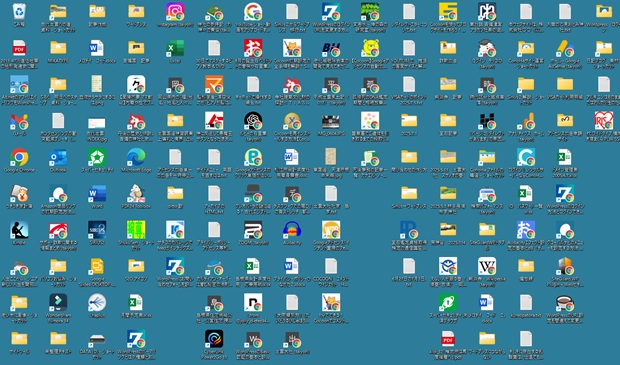
Task: Select the red heart logo shortcut
Action: click(604, 121)
